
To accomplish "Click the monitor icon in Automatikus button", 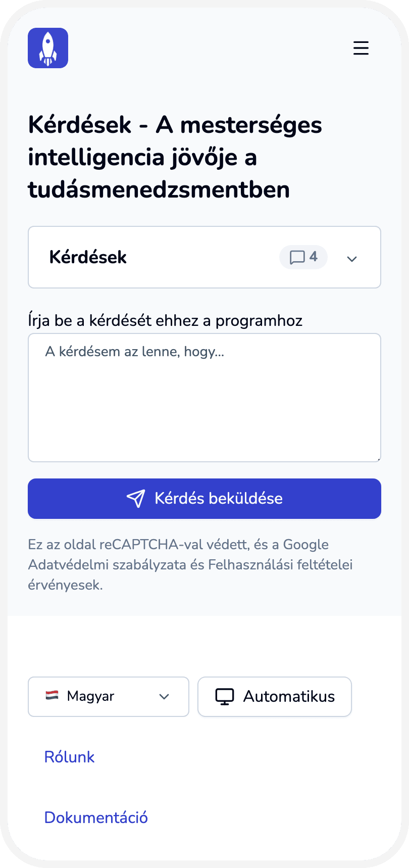I will coord(225,697).
